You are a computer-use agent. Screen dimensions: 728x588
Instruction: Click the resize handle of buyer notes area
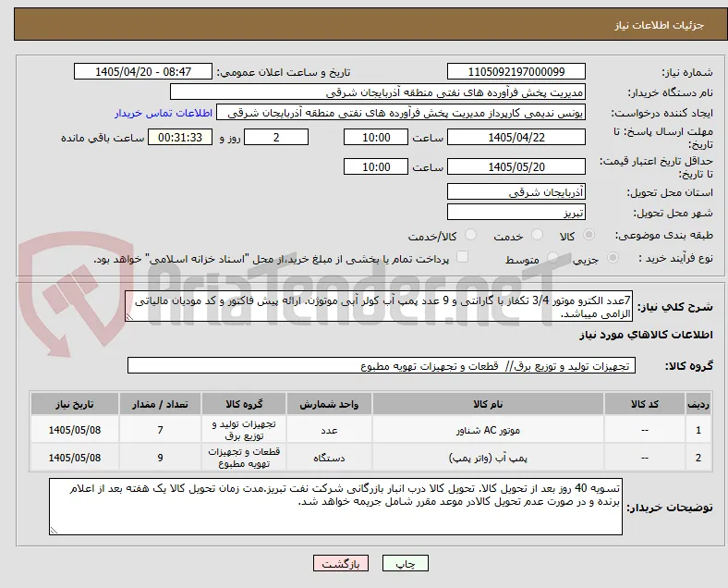[54, 530]
